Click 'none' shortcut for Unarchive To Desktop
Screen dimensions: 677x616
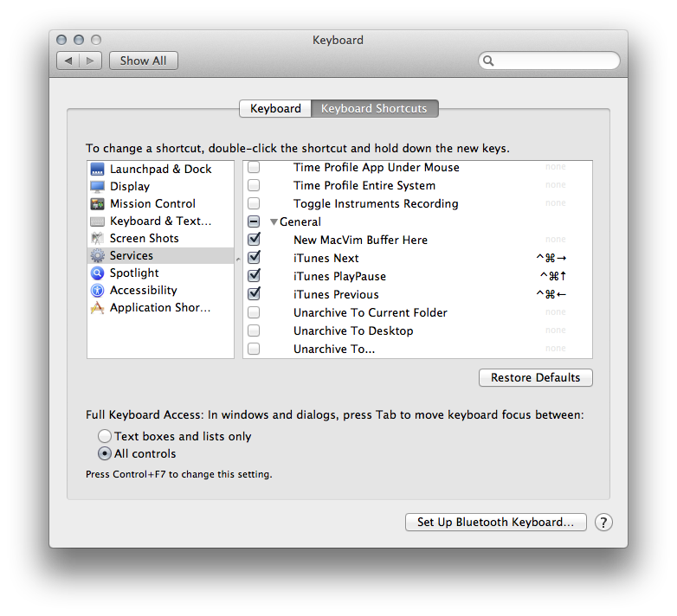pyautogui.click(x=555, y=330)
